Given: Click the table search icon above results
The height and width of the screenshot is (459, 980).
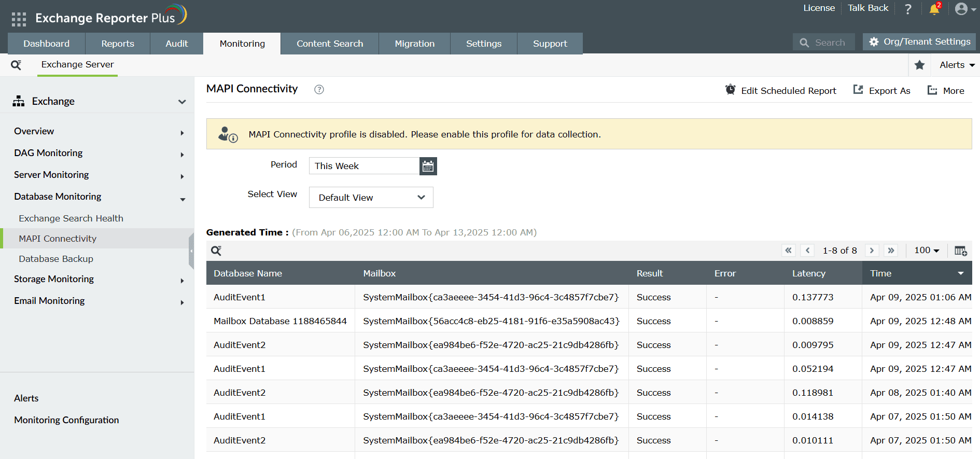Looking at the screenshot, I should (x=216, y=251).
